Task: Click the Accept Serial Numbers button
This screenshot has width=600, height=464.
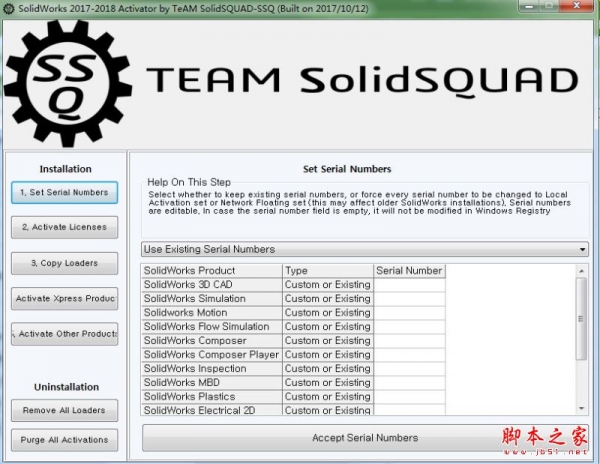Action: click(365, 438)
